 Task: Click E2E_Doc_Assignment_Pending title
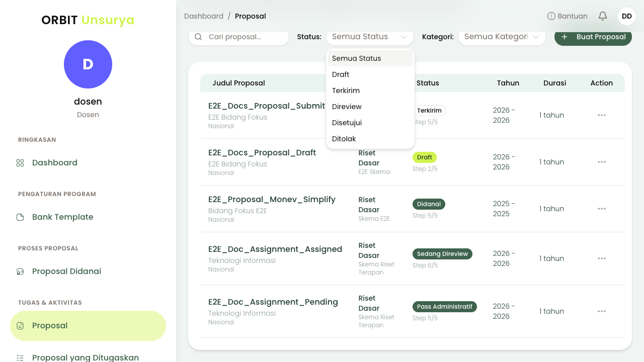pyautogui.click(x=273, y=302)
